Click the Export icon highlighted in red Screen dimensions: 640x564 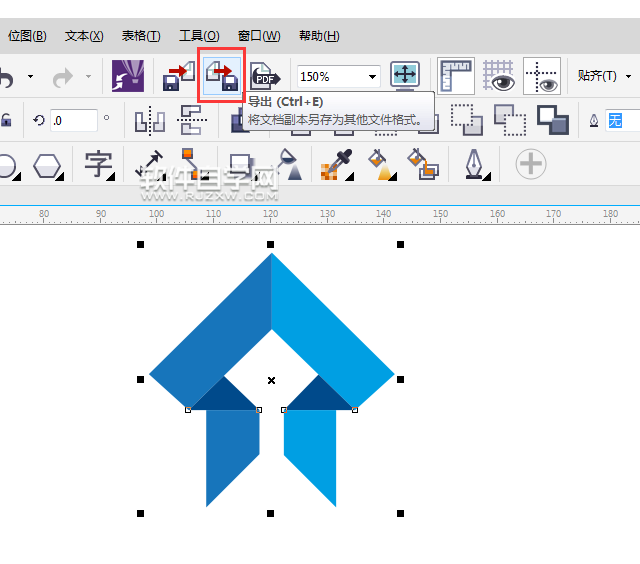click(221, 76)
